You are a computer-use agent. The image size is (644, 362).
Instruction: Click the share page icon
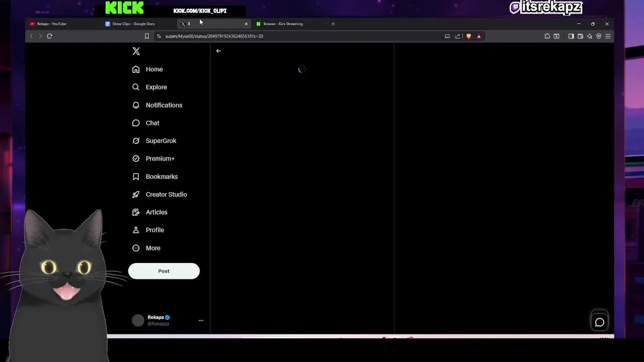point(457,36)
